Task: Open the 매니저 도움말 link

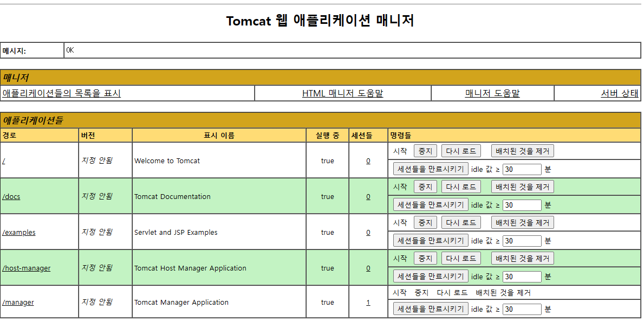Action: click(492, 93)
